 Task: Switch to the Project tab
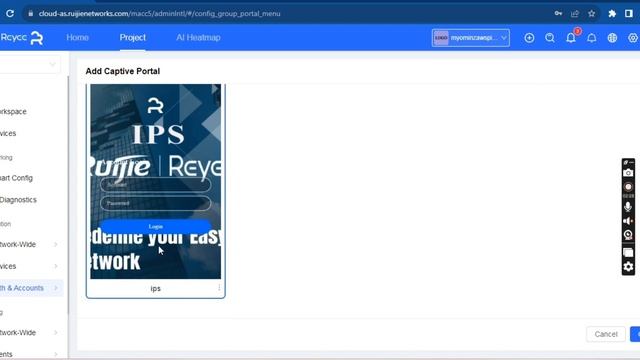(133, 38)
